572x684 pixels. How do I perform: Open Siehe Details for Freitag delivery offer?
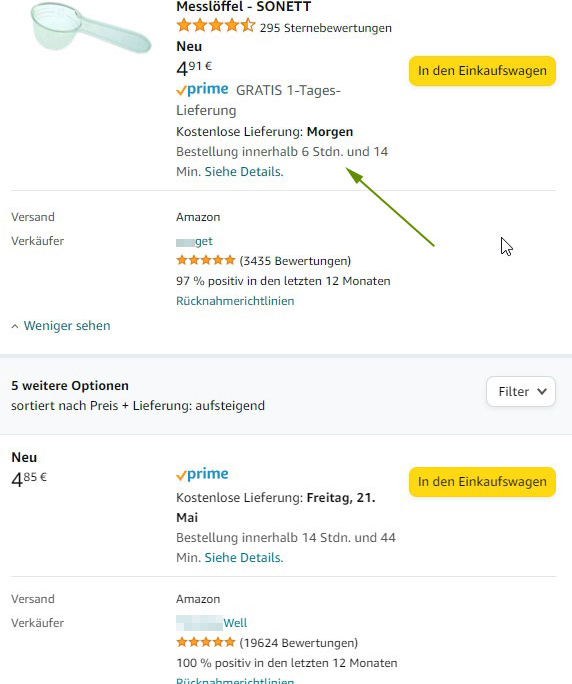pyautogui.click(x=244, y=557)
